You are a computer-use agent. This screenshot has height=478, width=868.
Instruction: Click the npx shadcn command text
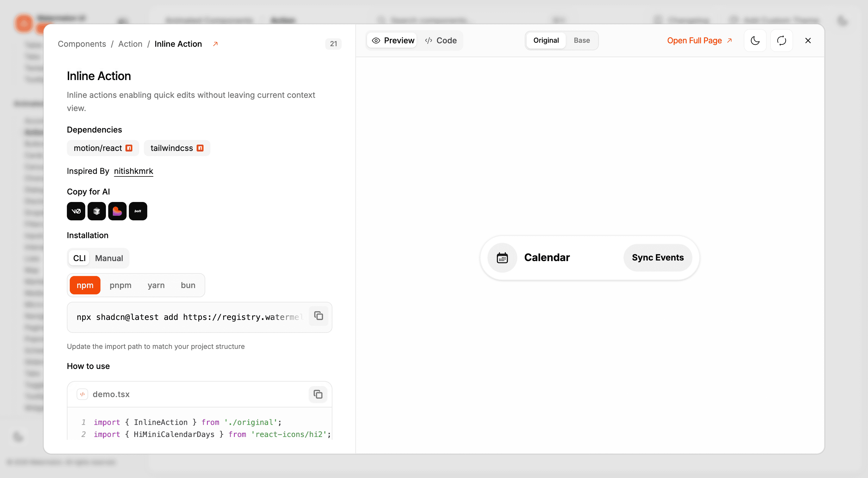[x=190, y=317]
